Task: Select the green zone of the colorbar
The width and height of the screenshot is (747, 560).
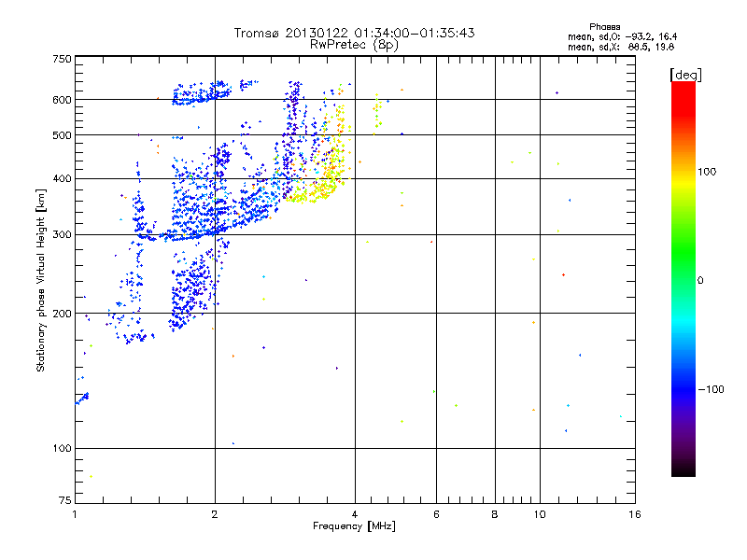Action: [x=683, y=271]
